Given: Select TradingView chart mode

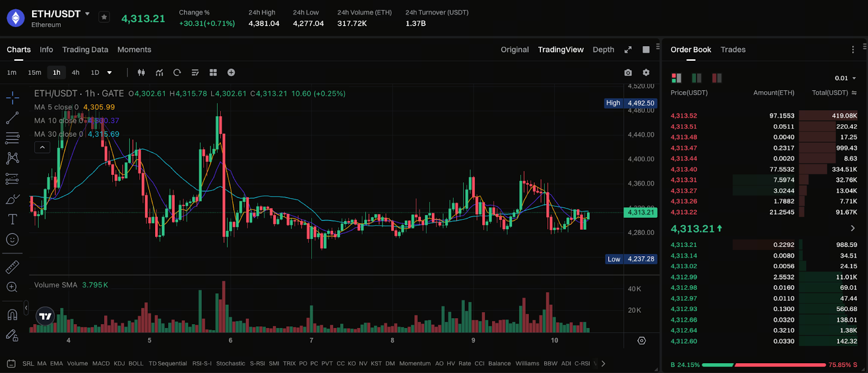Looking at the screenshot, I should point(560,49).
